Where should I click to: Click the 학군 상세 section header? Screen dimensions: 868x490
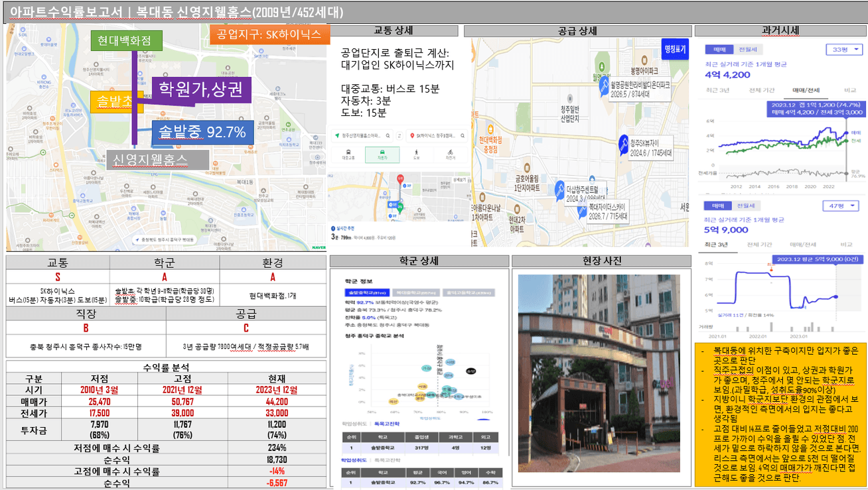pyautogui.click(x=419, y=261)
